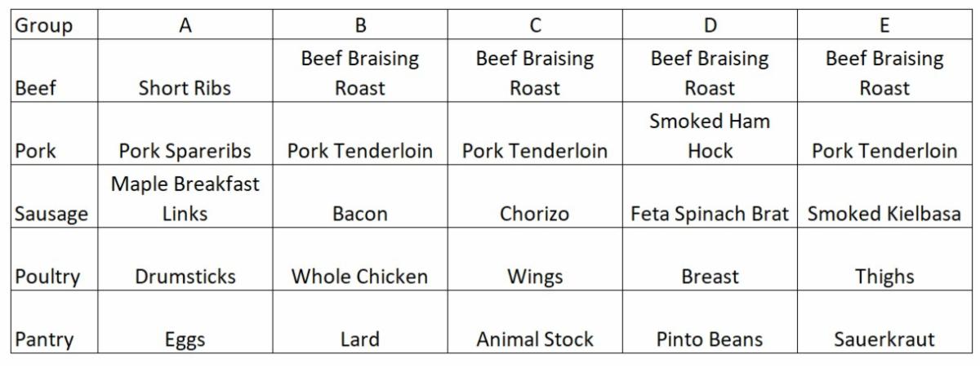This screenshot has height=368, width=980.
Task: Select the Pinto Beans cell
Action: point(710,339)
